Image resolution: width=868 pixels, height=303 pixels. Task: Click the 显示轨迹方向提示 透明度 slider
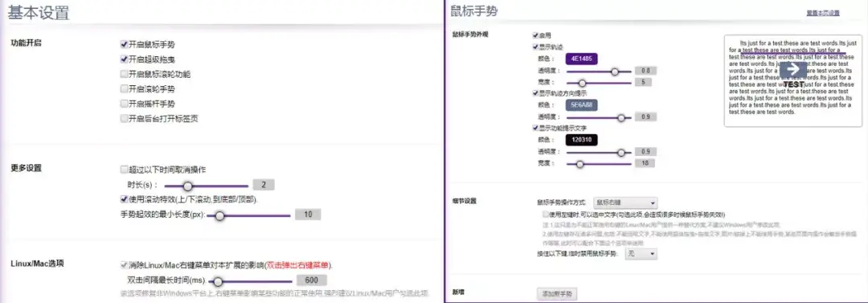pyautogui.click(x=599, y=117)
